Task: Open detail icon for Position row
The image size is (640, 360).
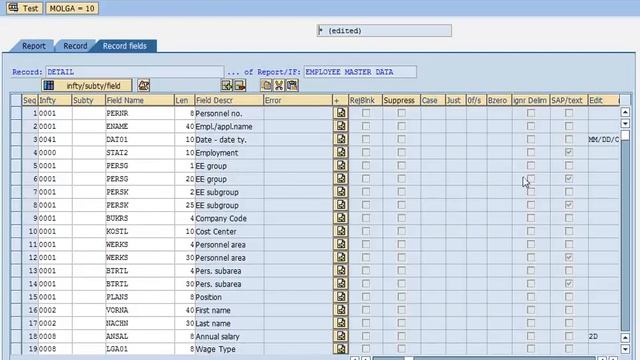Action: (340, 297)
